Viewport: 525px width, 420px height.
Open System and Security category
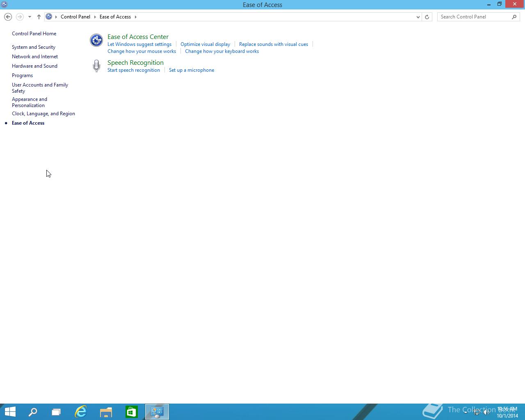tap(34, 47)
